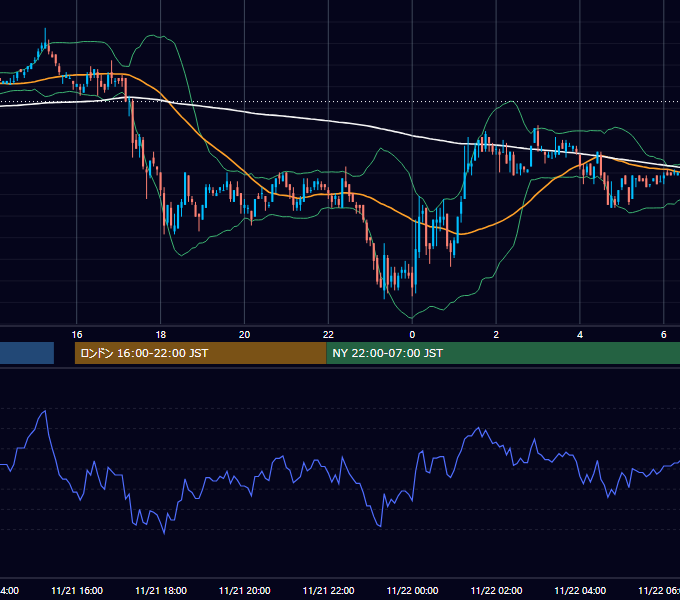
Task: Click the 6 hour label on price chart axis
Action: (664, 335)
